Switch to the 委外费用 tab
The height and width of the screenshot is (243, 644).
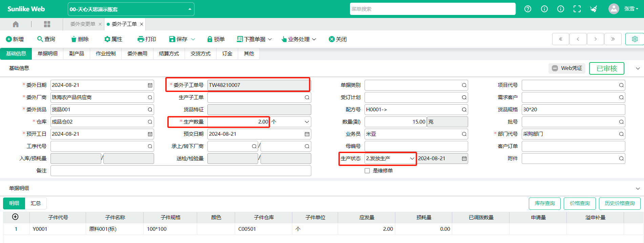click(137, 54)
